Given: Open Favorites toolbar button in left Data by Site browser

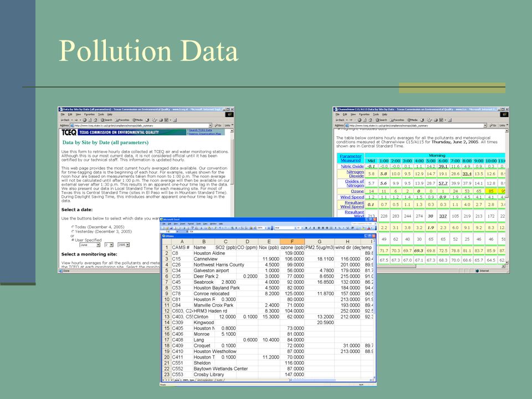Looking at the screenshot, I should pos(122,120).
